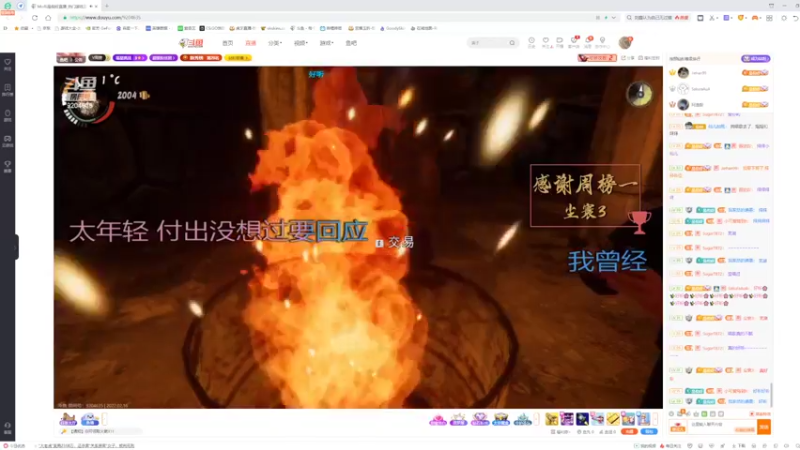This screenshot has height=450, width=800.
Task: Click the blue backpack button under gifts
Action: (x=649, y=432)
